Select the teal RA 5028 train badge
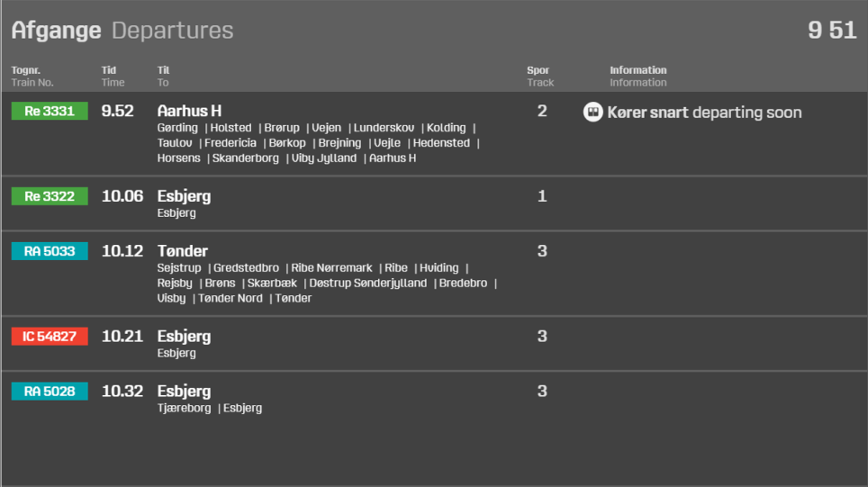The image size is (868, 487). 50,392
